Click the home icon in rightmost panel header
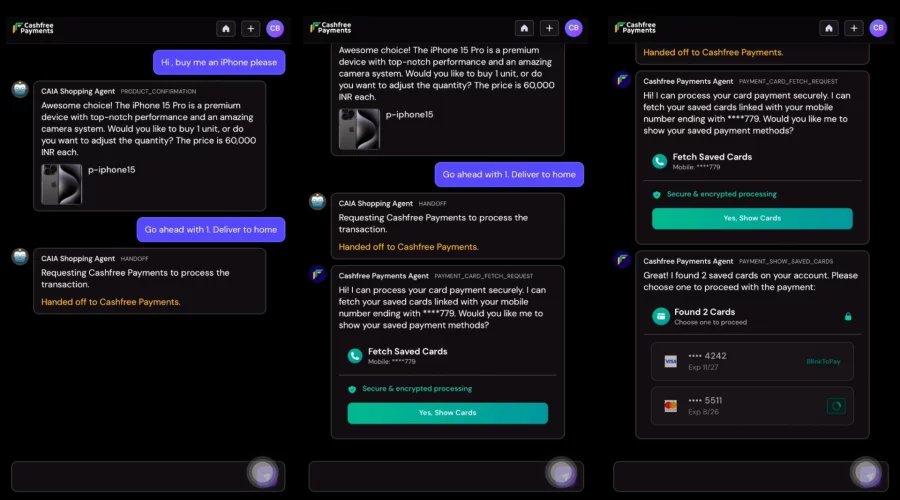 tap(829, 28)
